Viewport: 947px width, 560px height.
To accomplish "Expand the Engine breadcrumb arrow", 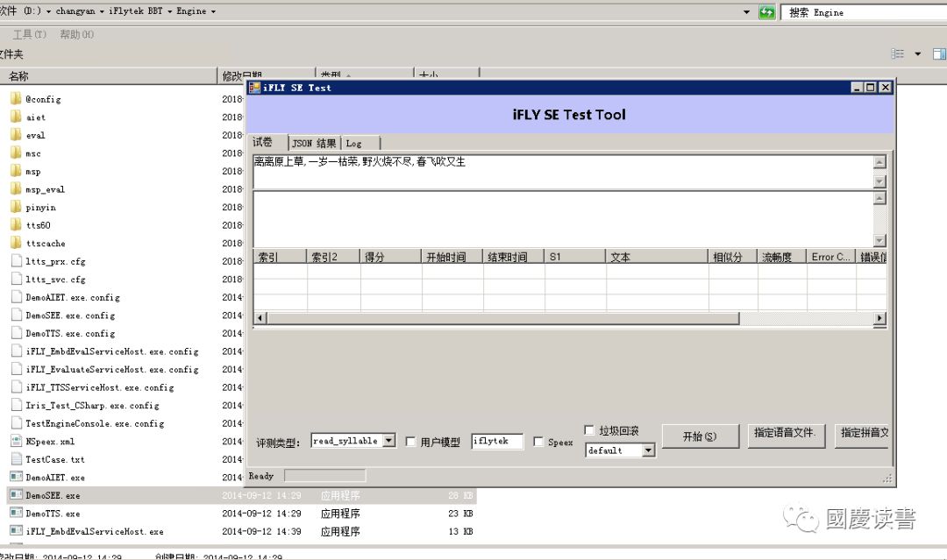I will click(213, 11).
